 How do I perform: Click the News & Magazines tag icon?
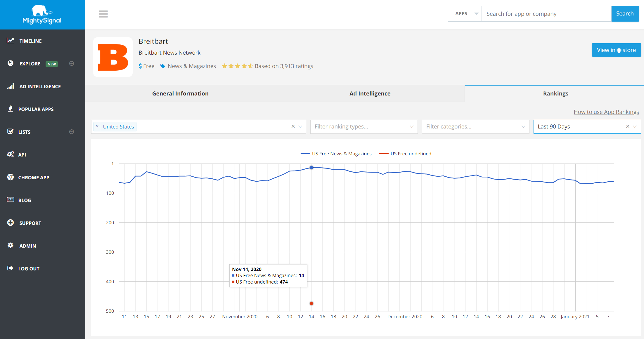coord(163,66)
